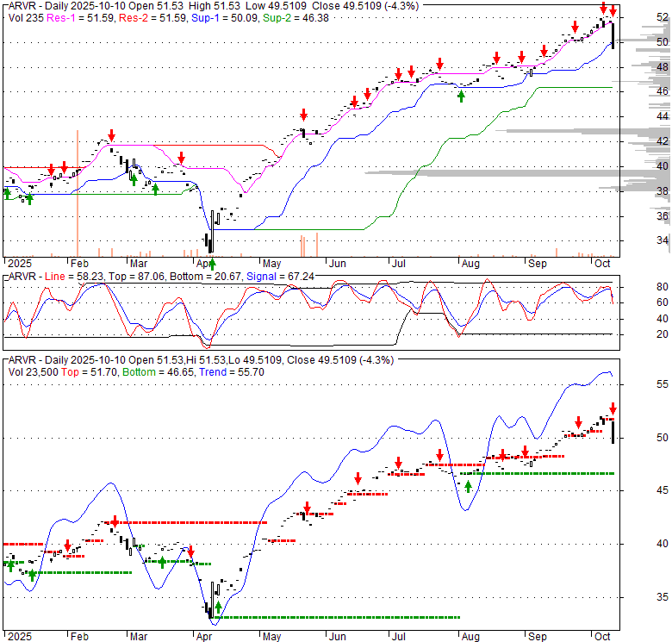This screenshot has height=642, width=672.
Task: Click the red sell arrow at February peak in top chart
Action: pyautogui.click(x=112, y=134)
